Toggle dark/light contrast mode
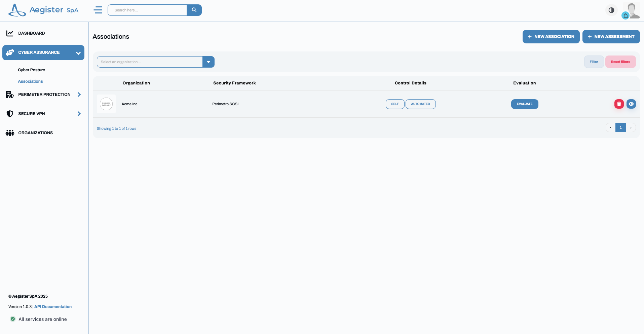Viewport: 644px width, 334px height. [x=611, y=10]
